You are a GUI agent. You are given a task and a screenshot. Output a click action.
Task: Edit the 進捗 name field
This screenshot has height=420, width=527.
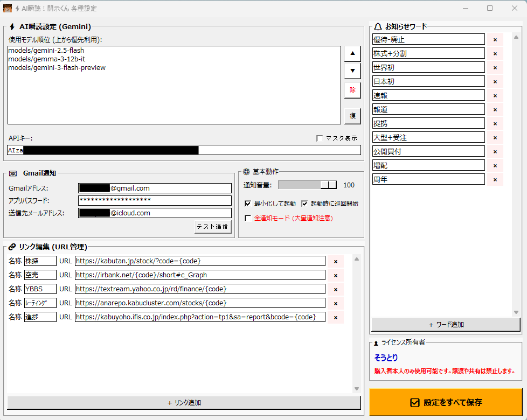[40, 317]
